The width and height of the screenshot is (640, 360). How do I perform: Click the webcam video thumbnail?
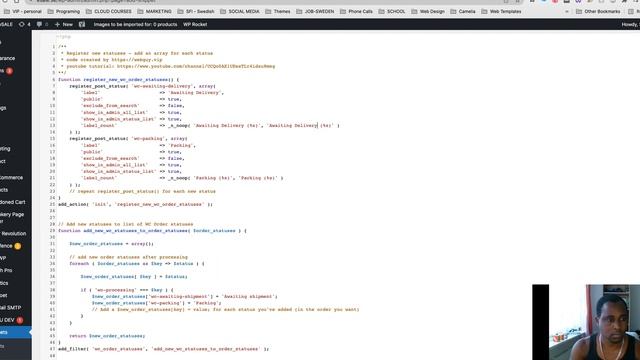pos(586,322)
